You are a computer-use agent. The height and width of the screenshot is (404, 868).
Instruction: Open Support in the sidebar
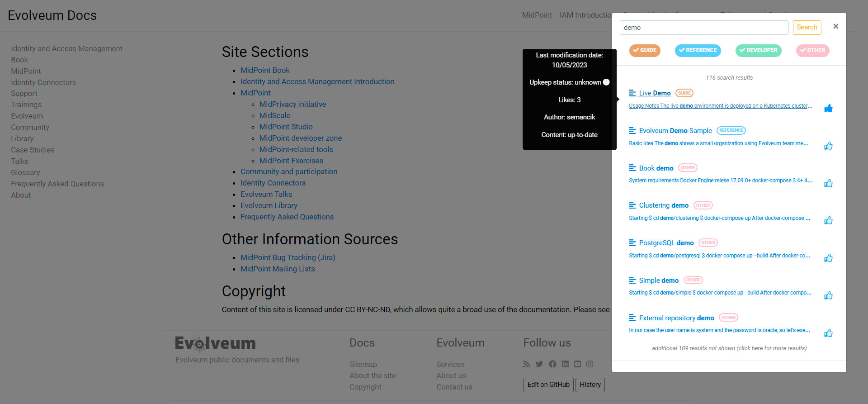(24, 93)
